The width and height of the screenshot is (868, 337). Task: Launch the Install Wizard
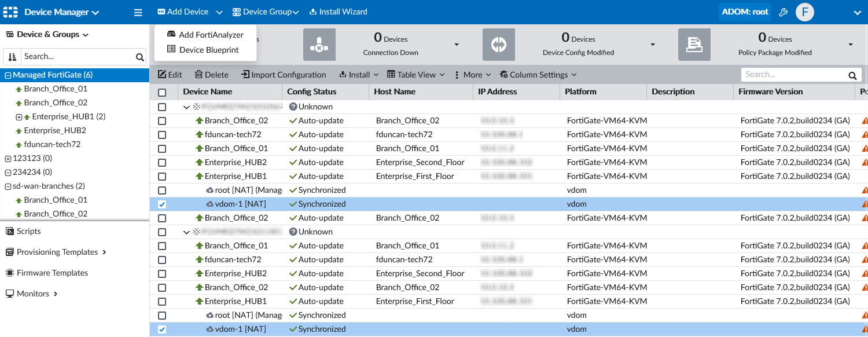[x=339, y=12]
